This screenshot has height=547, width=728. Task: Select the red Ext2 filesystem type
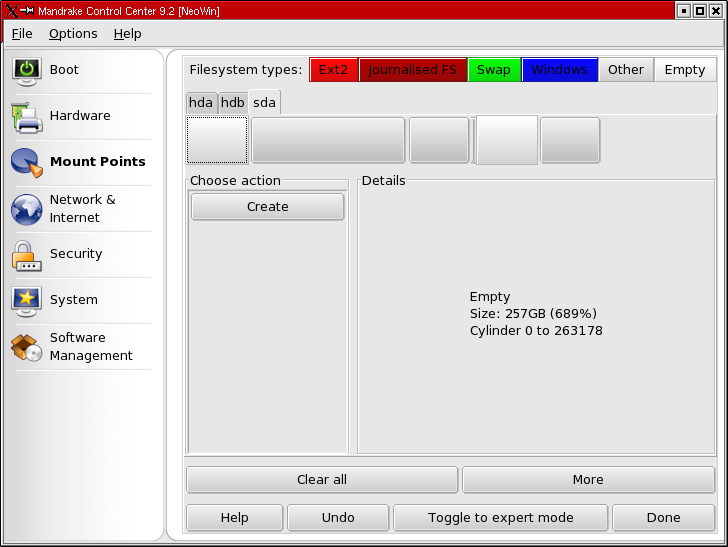click(333, 70)
